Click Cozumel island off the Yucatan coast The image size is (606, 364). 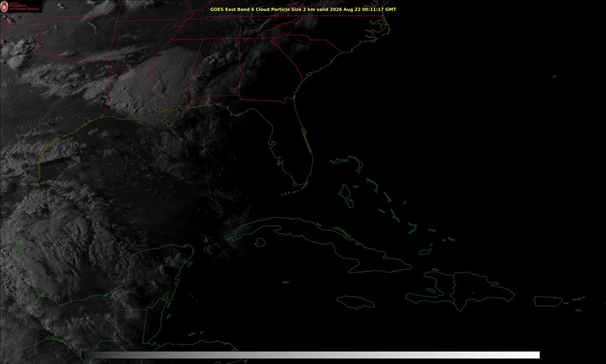tap(190, 264)
